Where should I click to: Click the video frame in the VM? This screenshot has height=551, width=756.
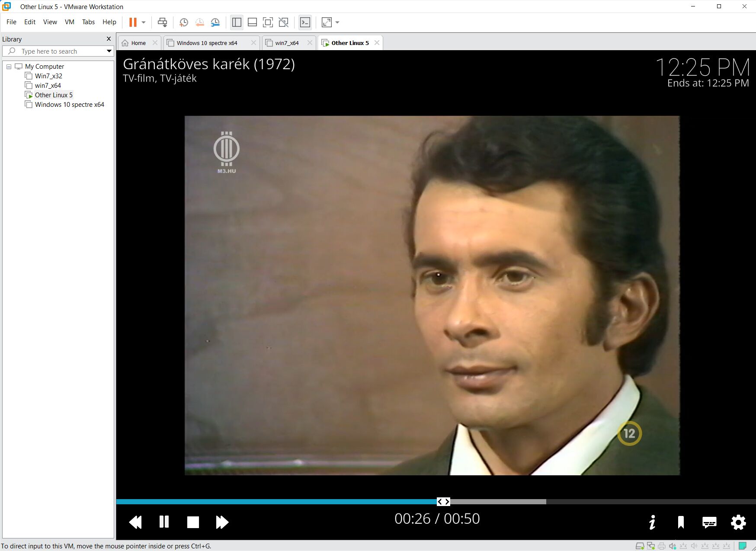432,295
